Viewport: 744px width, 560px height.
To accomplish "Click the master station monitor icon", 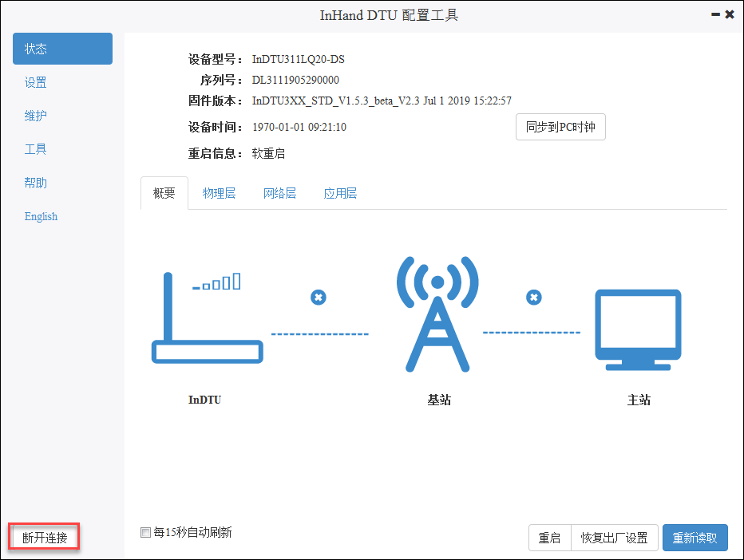I will tap(638, 330).
